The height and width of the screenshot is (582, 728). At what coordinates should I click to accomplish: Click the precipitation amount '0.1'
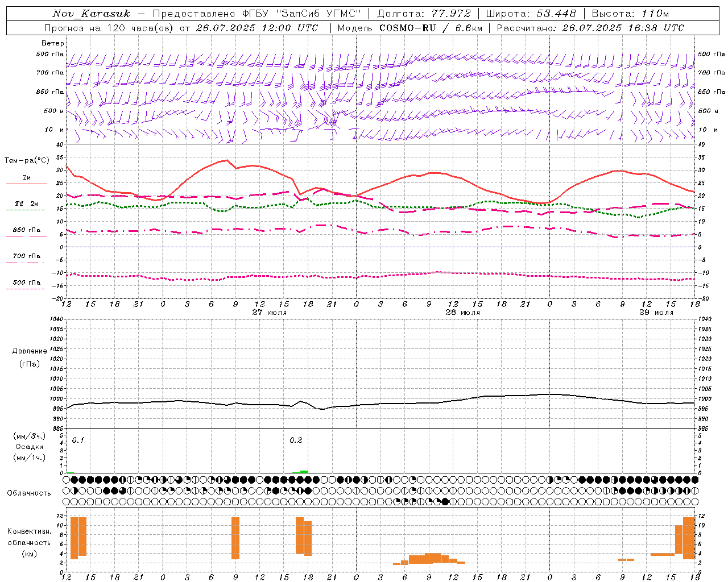(78, 440)
